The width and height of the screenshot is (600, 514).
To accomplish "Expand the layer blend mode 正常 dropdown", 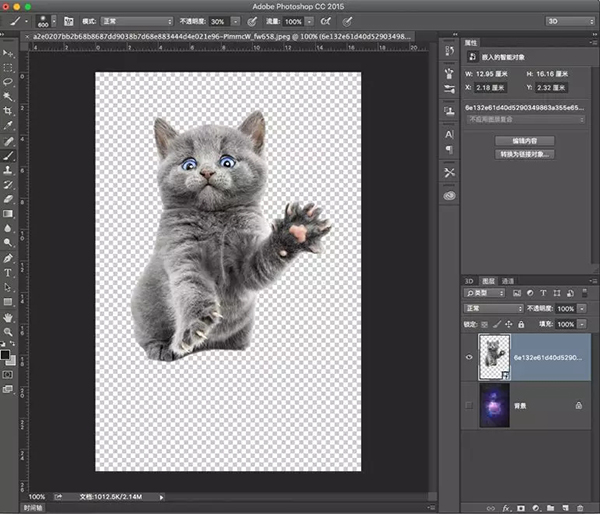I will pyautogui.click(x=492, y=309).
